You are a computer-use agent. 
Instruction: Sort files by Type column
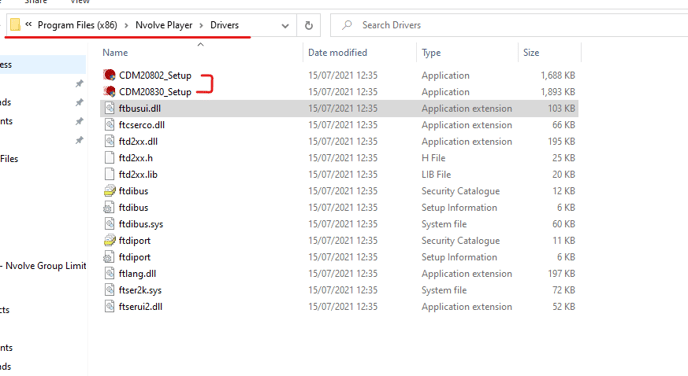[x=431, y=53]
